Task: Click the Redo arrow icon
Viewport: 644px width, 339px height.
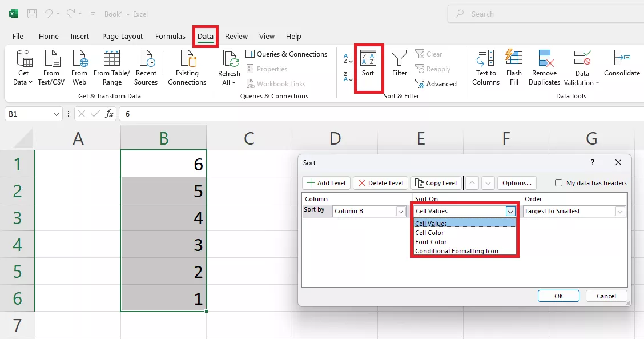Action: [71, 14]
